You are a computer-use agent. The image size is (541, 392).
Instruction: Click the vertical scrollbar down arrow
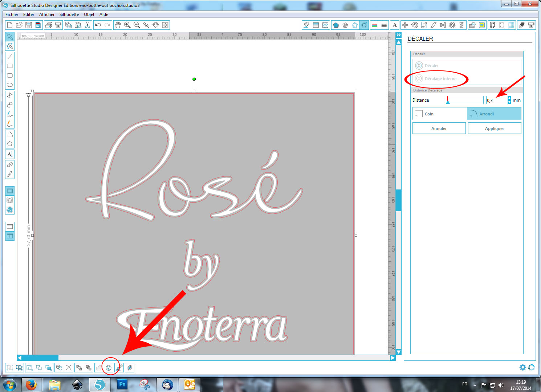tap(399, 352)
